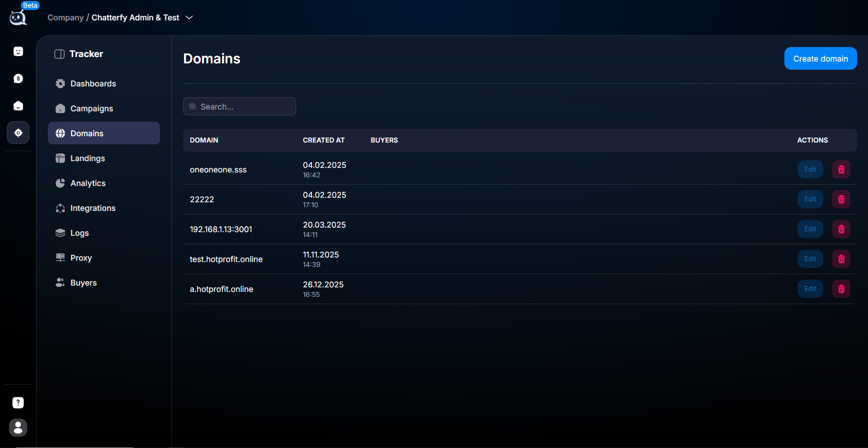Open the help question mark icon

tap(18, 403)
